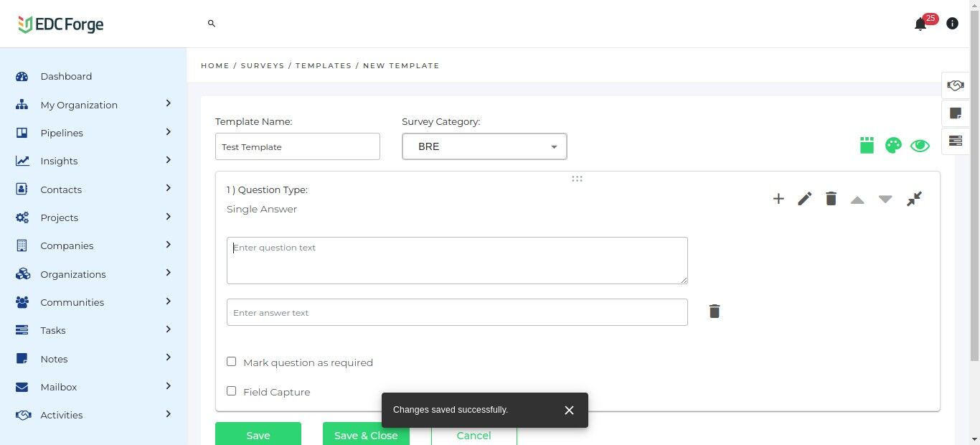Open the handshake activities side icon
The height and width of the screenshot is (445, 980).
coord(955,85)
